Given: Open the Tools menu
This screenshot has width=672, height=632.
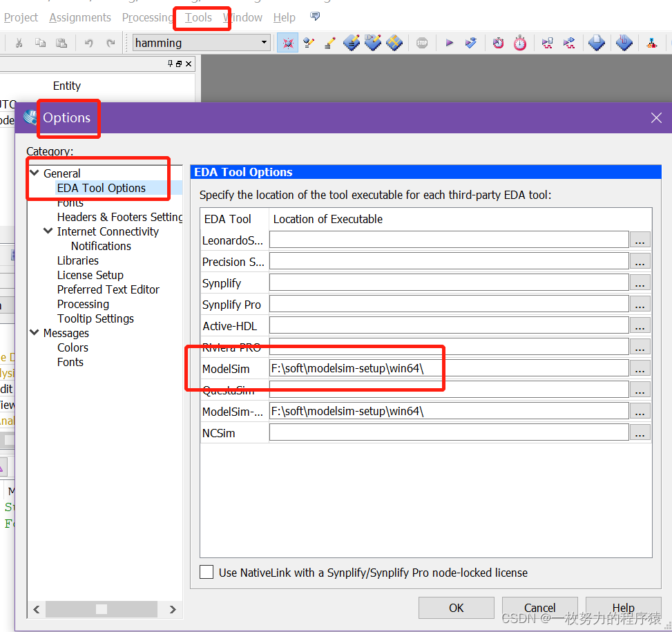Looking at the screenshot, I should click(198, 17).
